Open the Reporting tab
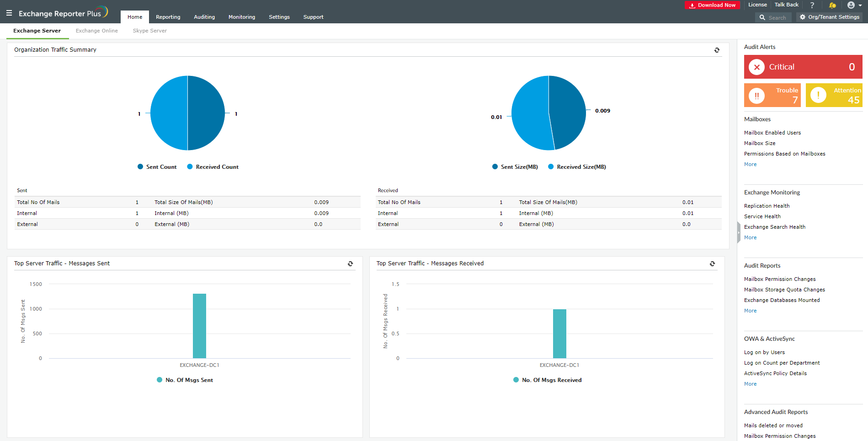The image size is (868, 441). pos(168,17)
